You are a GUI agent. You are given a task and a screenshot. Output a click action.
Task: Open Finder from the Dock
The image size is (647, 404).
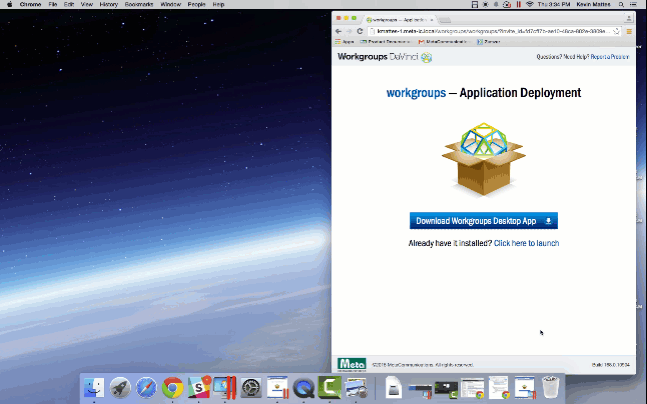pos(94,388)
